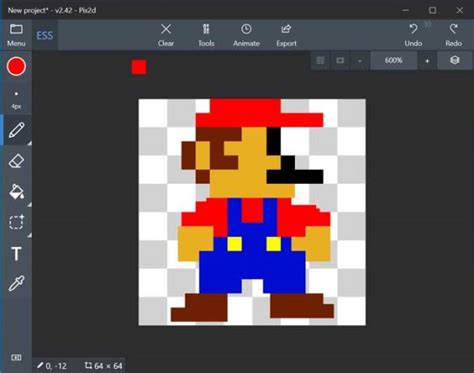Open the Menu button
Image resolution: width=474 pixels, height=373 pixels.
click(x=16, y=35)
